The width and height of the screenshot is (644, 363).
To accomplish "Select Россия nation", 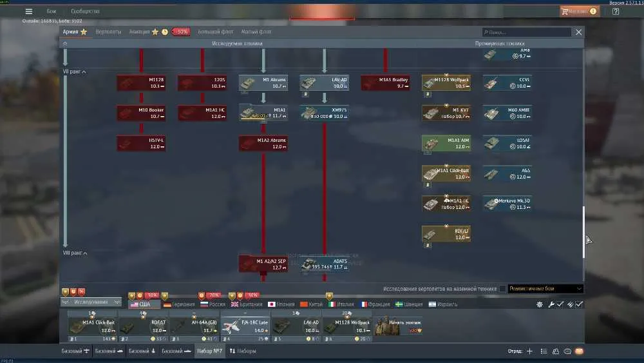I will click(213, 304).
